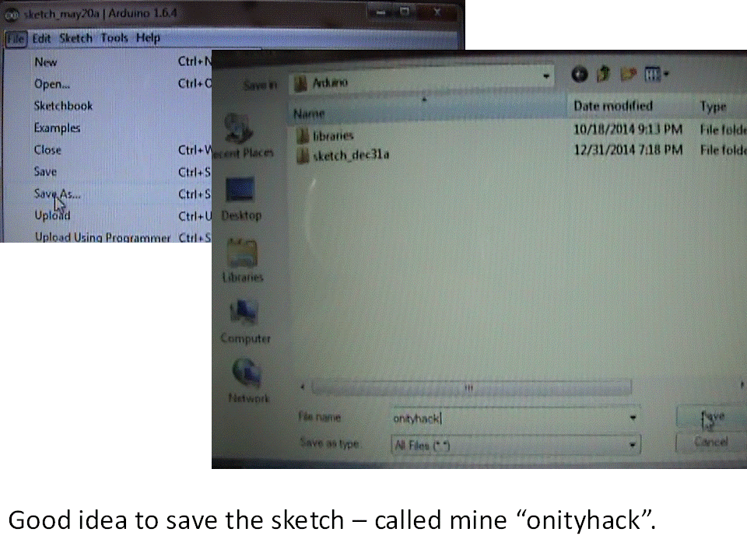This screenshot has width=747, height=560.
Task: Click the Computer shortcut icon
Action: tap(244, 313)
